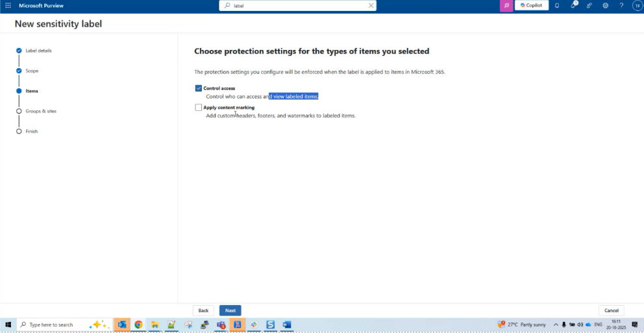Click the pink Purview portal icon
This screenshot has width=644, height=333.
click(505, 5)
